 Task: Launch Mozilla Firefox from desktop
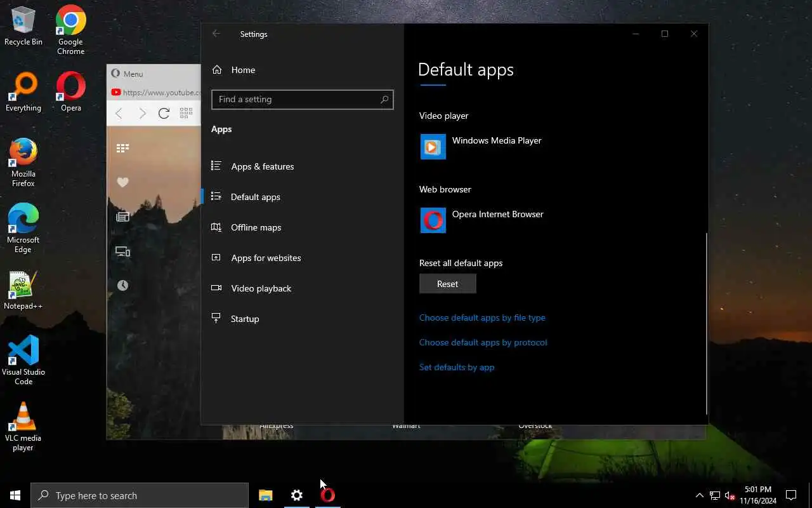coord(23,163)
